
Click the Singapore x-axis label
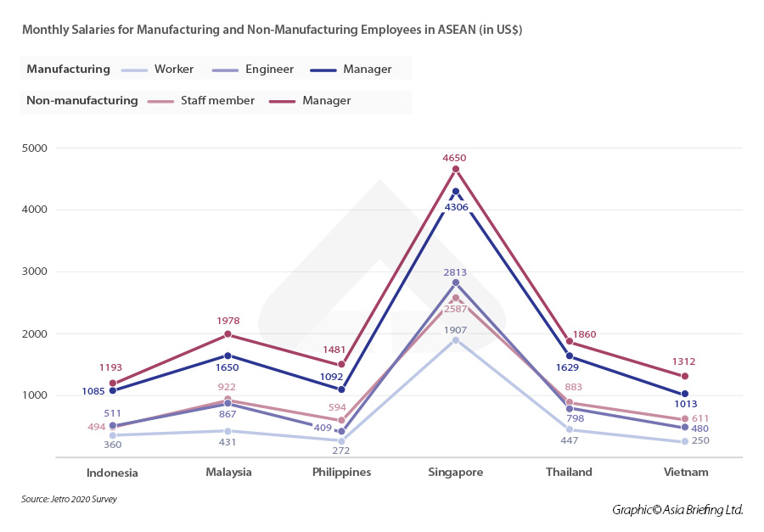(455, 473)
